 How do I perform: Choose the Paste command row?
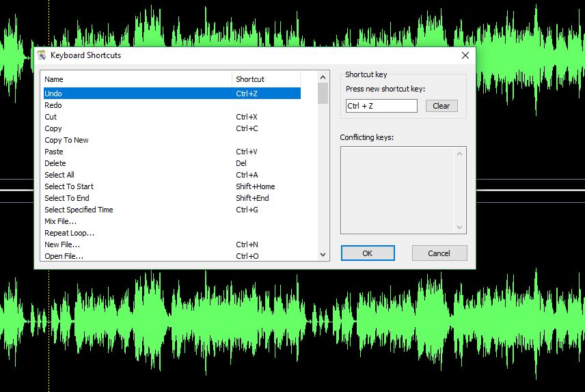coord(54,152)
